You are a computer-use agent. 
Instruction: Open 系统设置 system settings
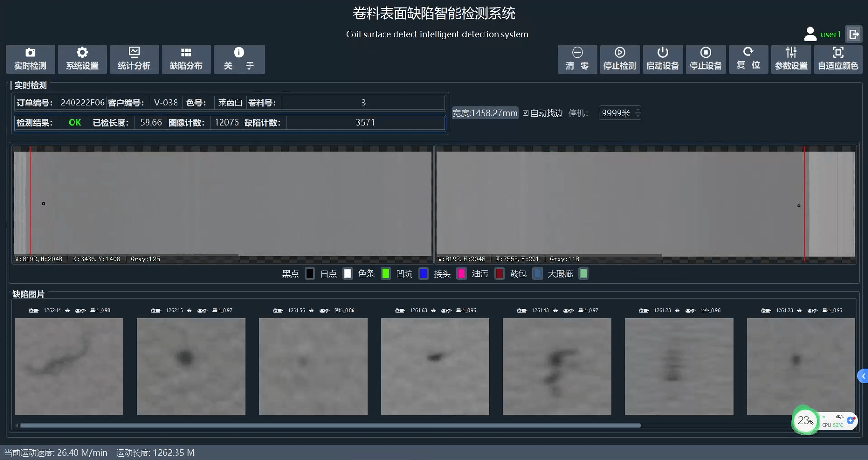[x=82, y=59]
